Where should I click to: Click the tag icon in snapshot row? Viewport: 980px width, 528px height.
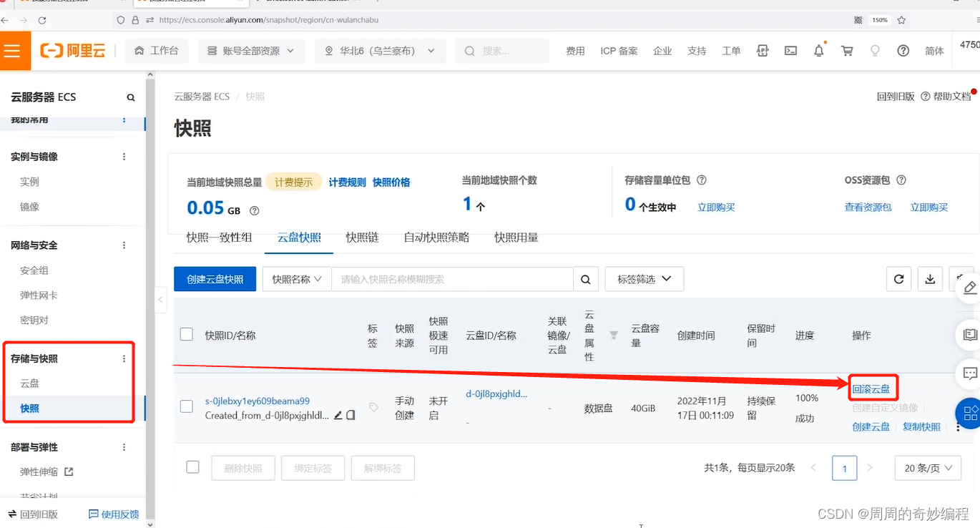[x=373, y=407]
